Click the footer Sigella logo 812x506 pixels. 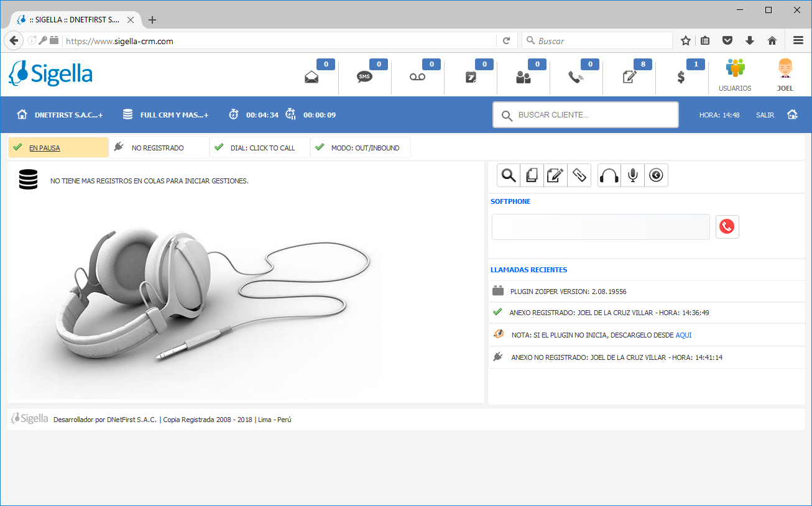click(29, 418)
